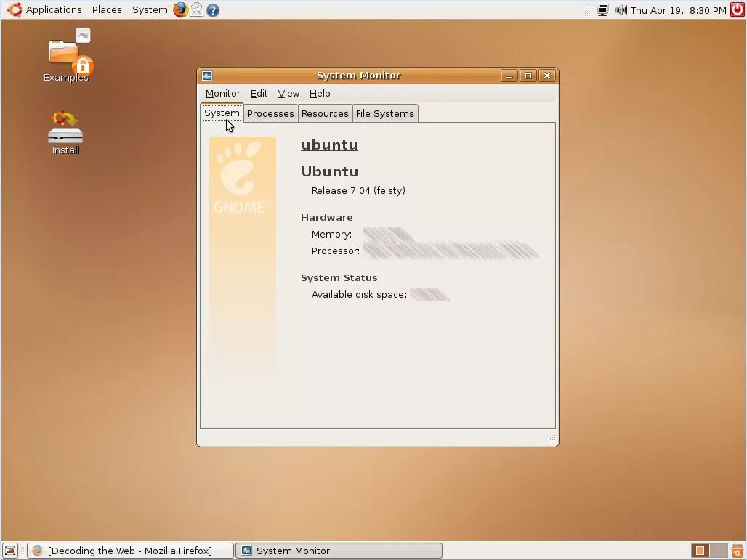Open the Monitor menu
Image resolution: width=747 pixels, height=560 pixels.
222,93
